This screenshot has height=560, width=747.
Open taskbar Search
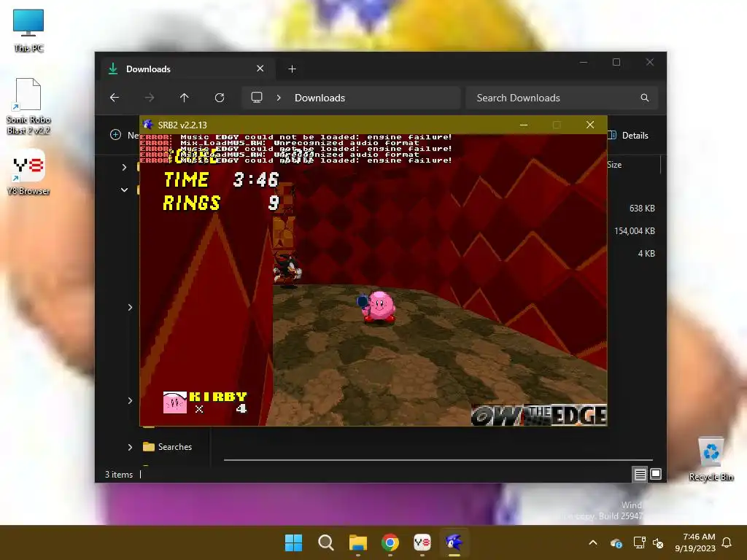(x=326, y=542)
